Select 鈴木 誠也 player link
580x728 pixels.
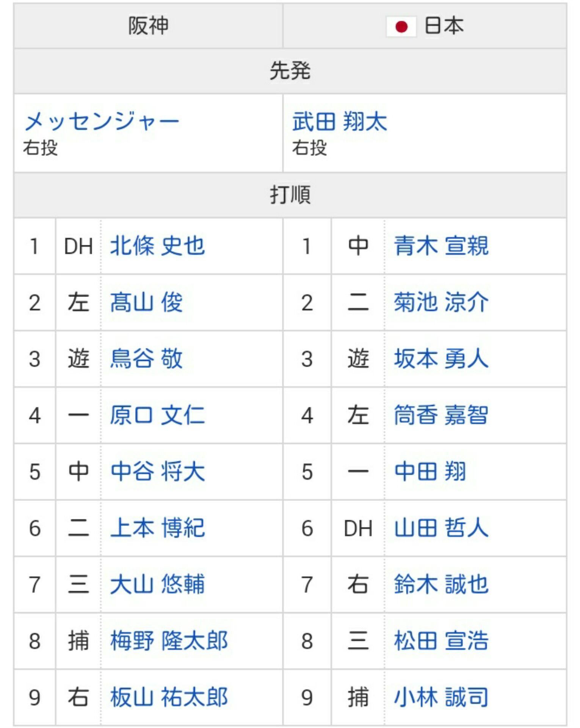coord(441,584)
